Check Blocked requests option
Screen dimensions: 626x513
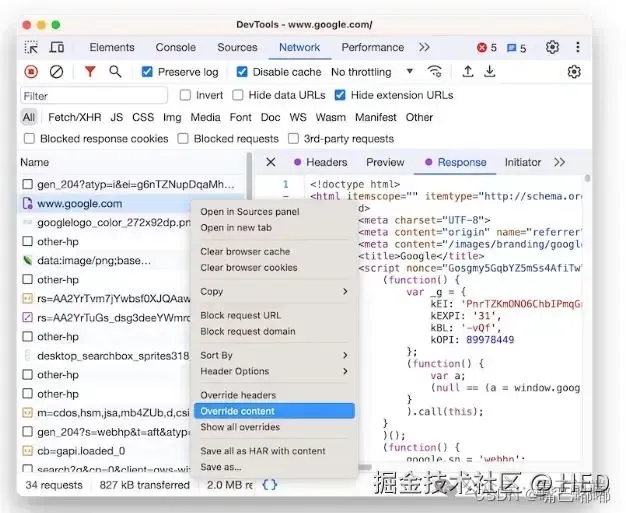click(183, 139)
